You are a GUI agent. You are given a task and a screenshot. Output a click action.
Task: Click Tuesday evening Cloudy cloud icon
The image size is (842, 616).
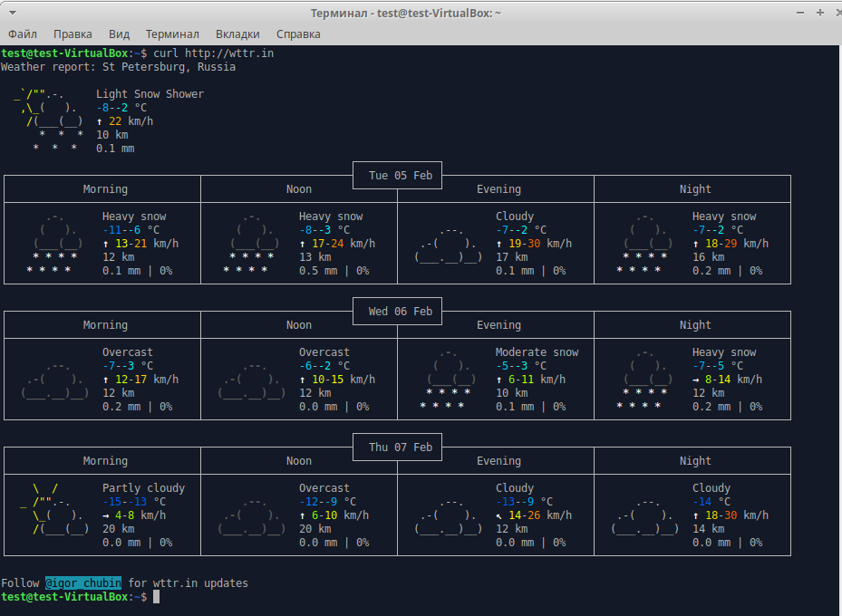[x=448, y=244]
